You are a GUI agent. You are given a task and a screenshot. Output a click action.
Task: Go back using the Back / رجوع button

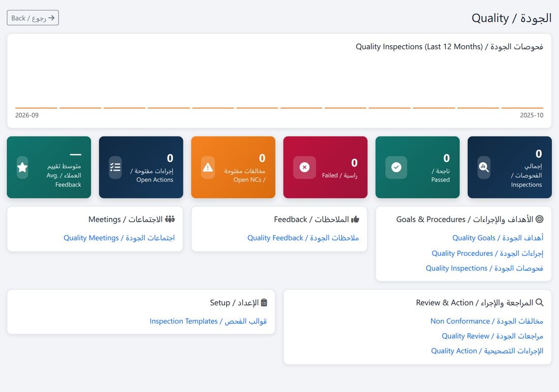click(x=33, y=18)
